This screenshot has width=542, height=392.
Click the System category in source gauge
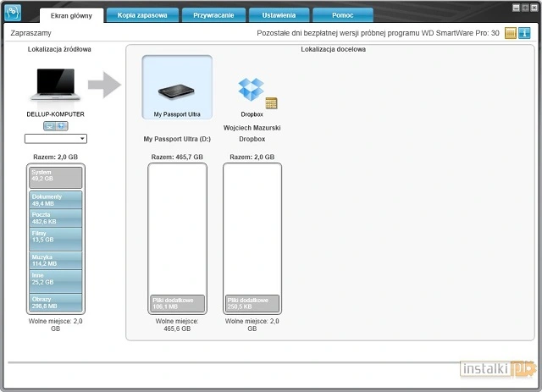(56, 176)
